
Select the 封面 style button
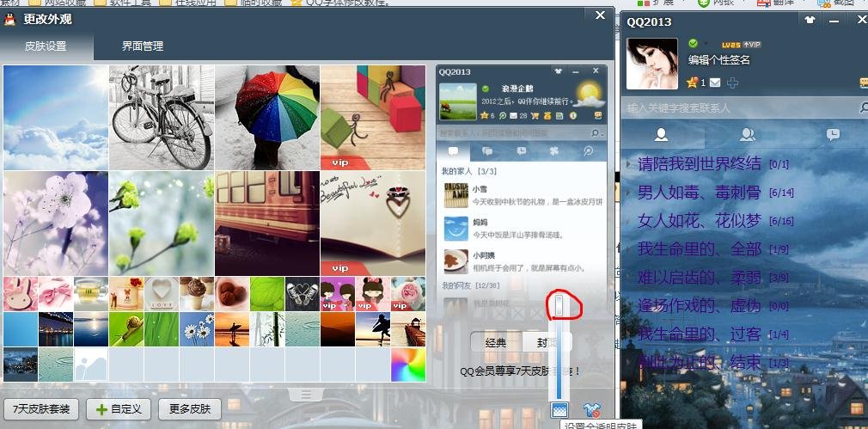[547, 343]
